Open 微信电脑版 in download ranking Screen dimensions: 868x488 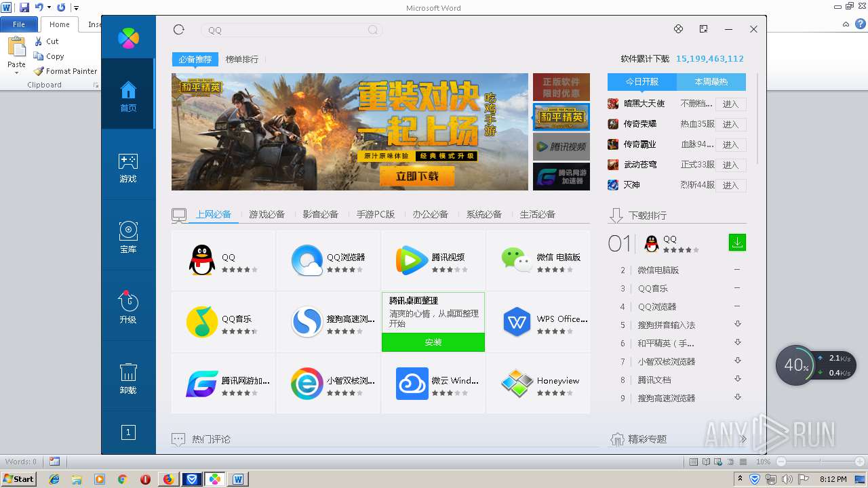pyautogui.click(x=658, y=270)
